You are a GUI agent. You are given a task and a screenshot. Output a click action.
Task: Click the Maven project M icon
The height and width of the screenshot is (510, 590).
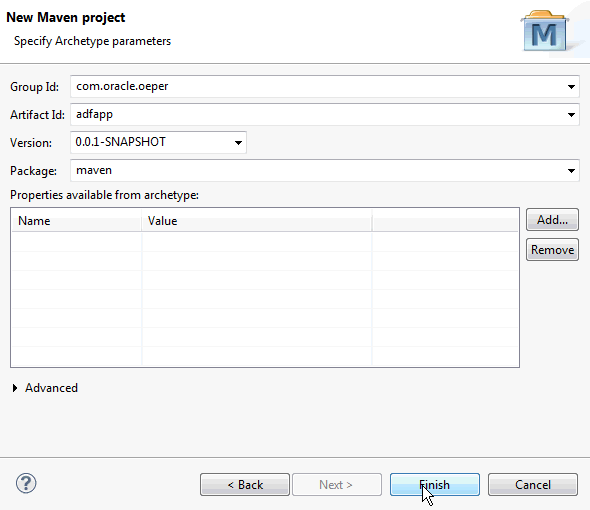coord(544,31)
